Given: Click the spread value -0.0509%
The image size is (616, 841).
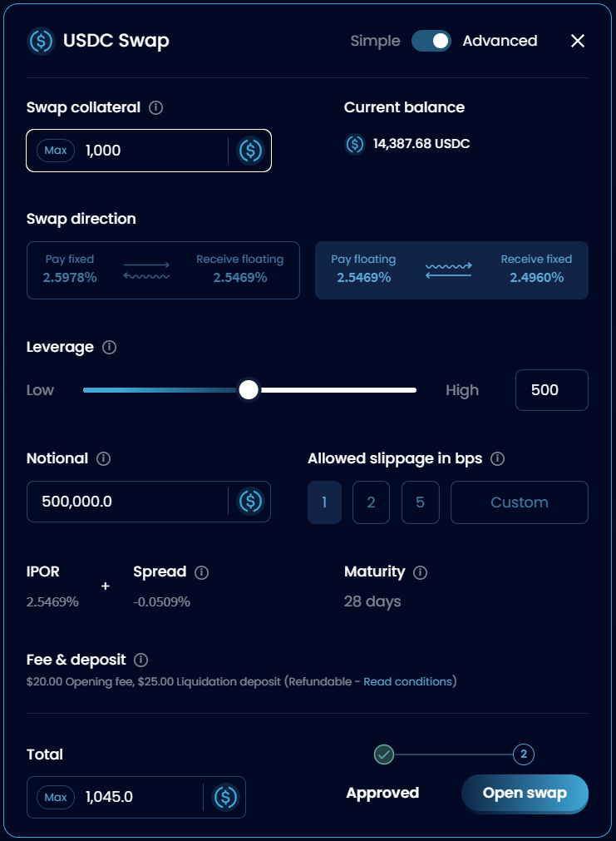Looking at the screenshot, I should (x=162, y=601).
